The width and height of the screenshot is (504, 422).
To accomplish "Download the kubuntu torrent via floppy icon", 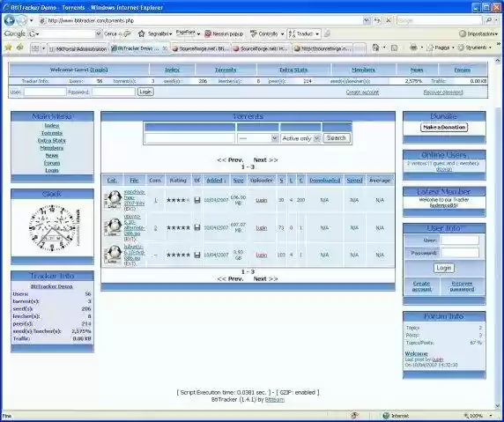I will pos(197,255).
